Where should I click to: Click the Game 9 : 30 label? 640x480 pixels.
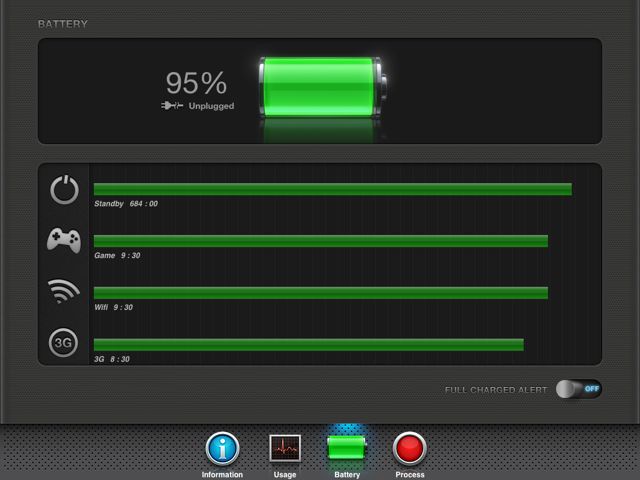[117, 256]
